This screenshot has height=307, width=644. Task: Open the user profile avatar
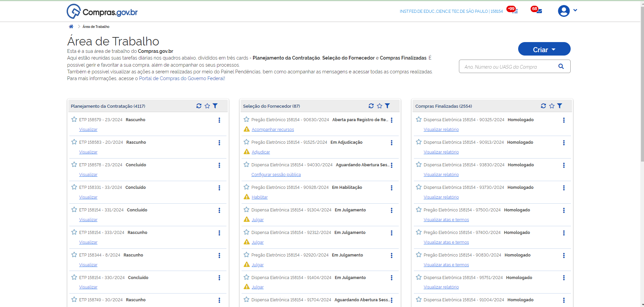pos(564,11)
